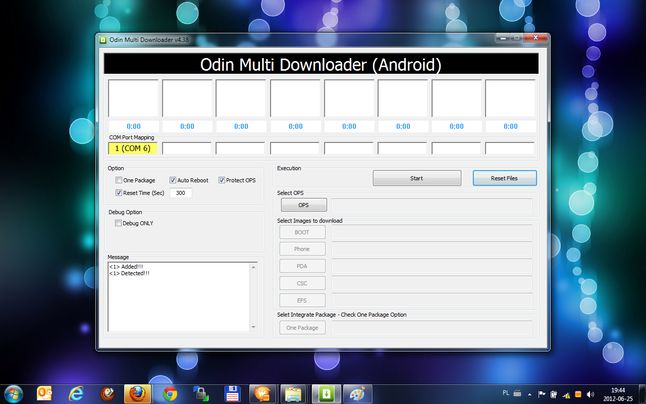Uncheck the Protect OPS checkbox
The image size is (646, 404).
tap(222, 180)
